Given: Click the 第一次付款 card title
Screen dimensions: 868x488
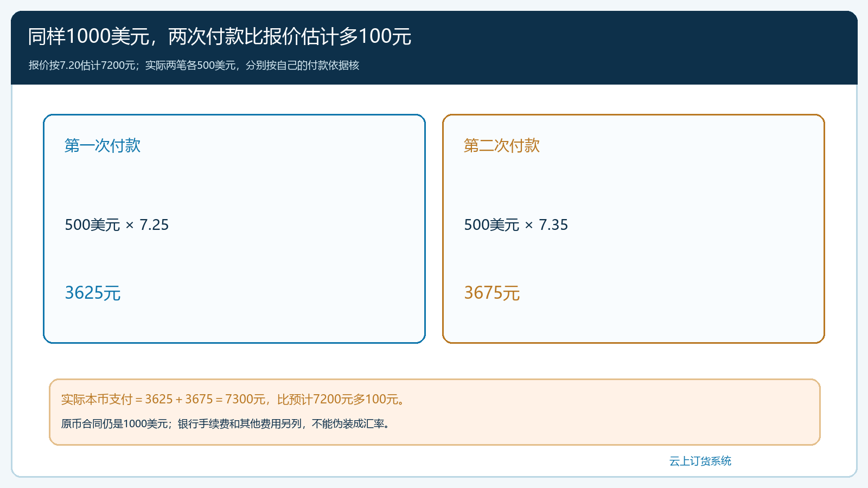Looking at the screenshot, I should pos(103,145).
